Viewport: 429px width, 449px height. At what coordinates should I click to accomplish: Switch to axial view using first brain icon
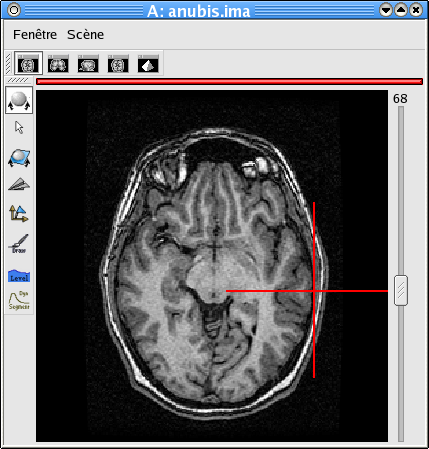point(28,63)
